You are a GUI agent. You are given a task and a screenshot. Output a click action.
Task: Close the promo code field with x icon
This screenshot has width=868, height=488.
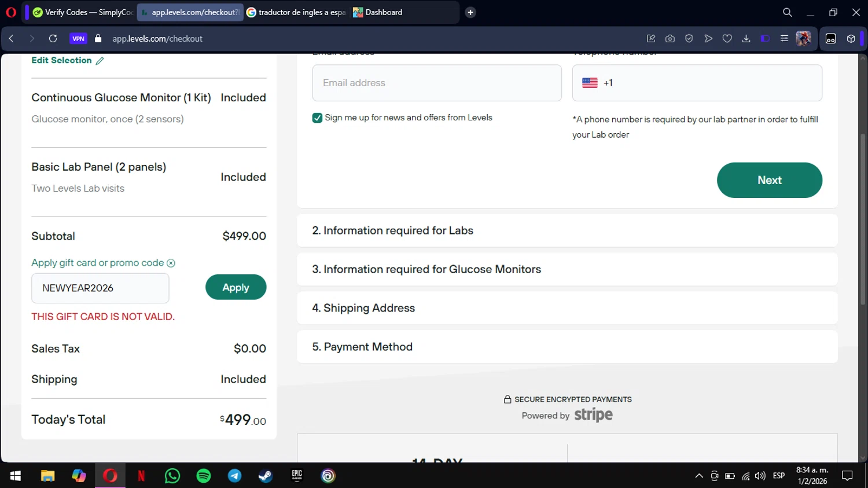[171, 263]
